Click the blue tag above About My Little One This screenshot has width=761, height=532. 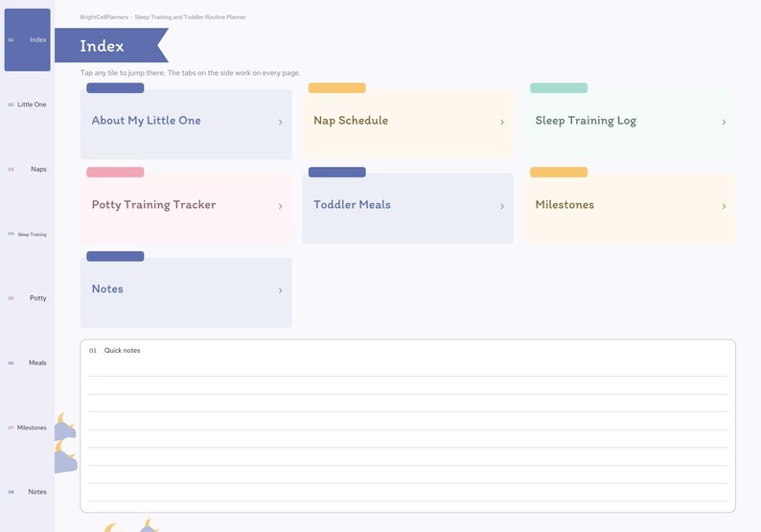pyautogui.click(x=115, y=88)
